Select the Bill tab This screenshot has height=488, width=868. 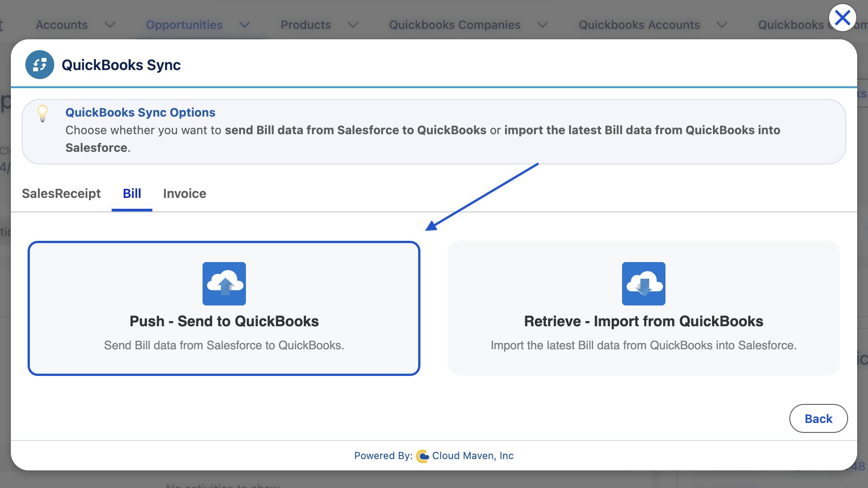[132, 193]
